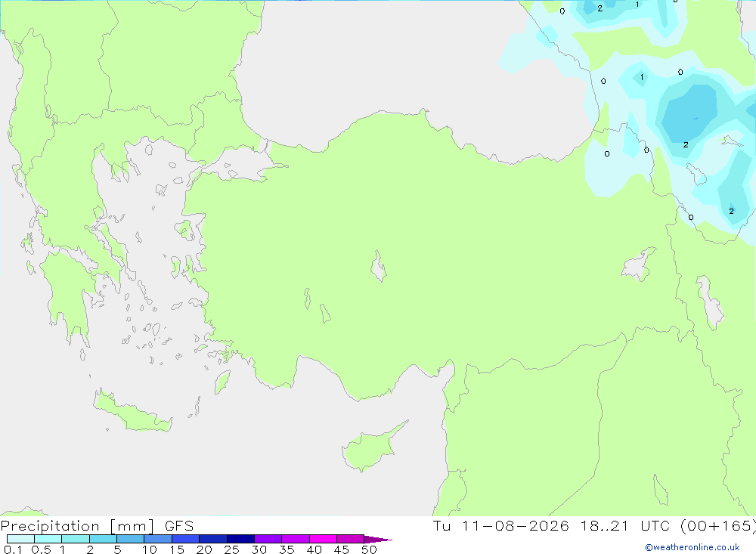Click the Precipitation [mm] GFS title
756x554 pixels.
[97, 526]
